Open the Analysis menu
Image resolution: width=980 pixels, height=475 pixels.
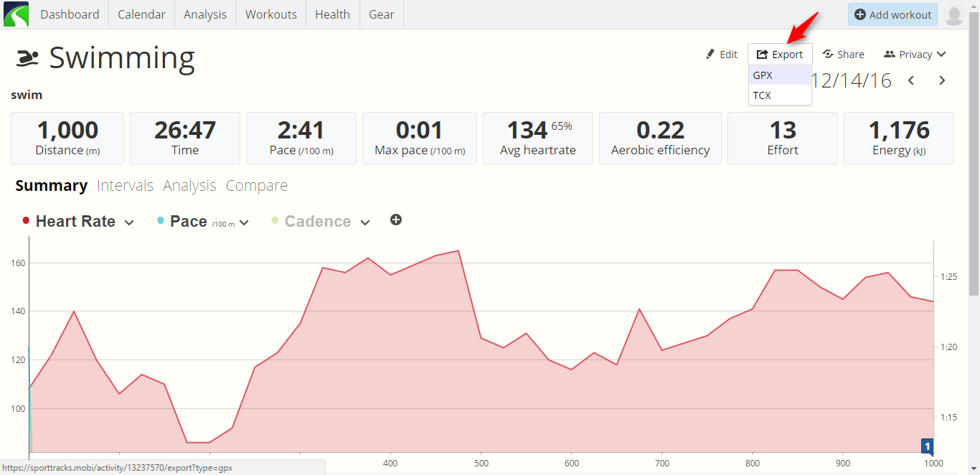coord(205,14)
